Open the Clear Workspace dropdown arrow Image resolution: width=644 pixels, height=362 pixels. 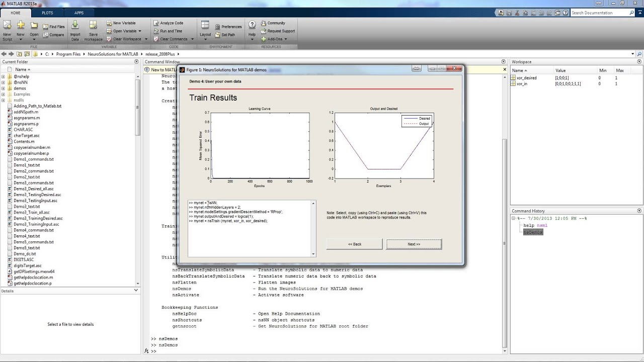(146, 39)
